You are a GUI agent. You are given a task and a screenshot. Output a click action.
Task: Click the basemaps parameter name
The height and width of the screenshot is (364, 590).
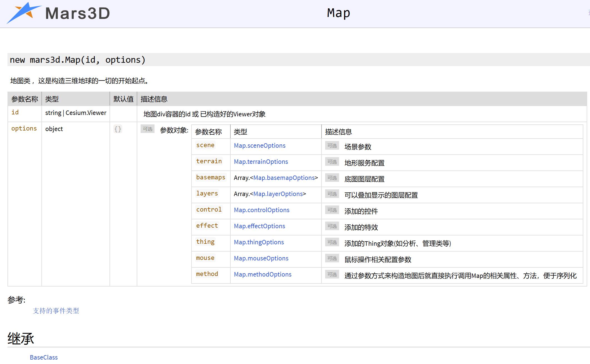click(x=211, y=177)
